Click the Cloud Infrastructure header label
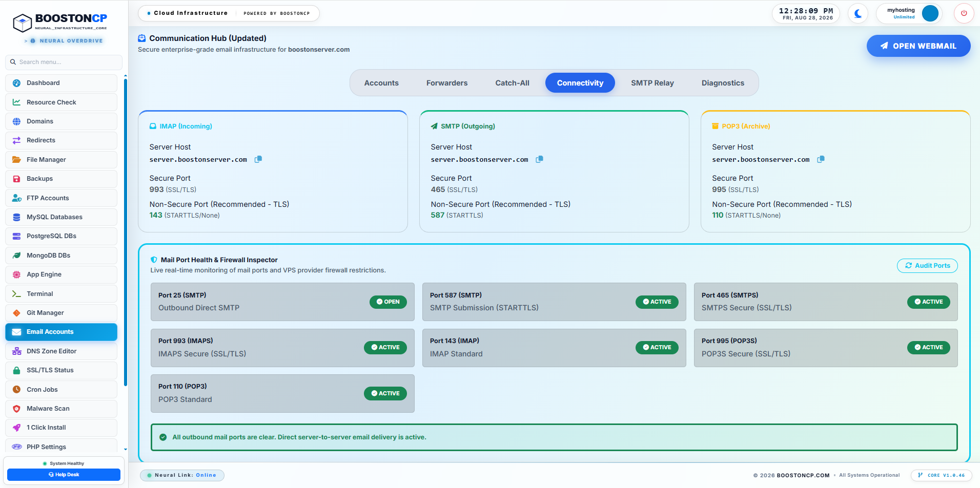Viewport: 980px width, 488px height. (191, 13)
